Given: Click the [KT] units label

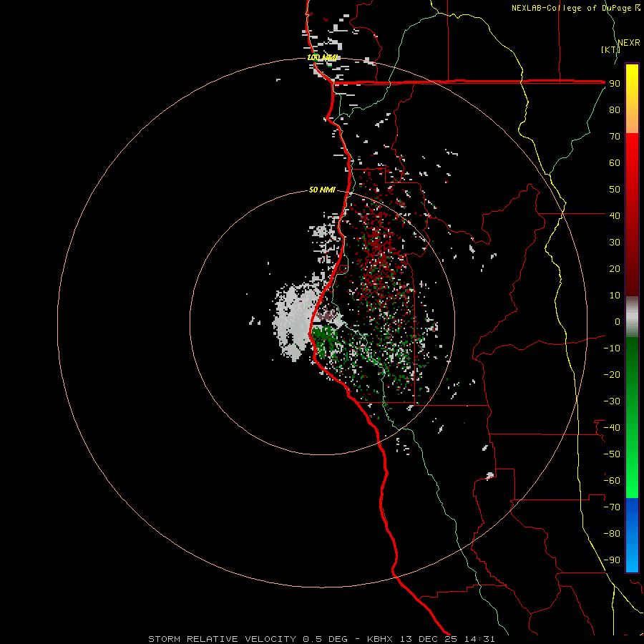Looking at the screenshot, I should 610,49.
